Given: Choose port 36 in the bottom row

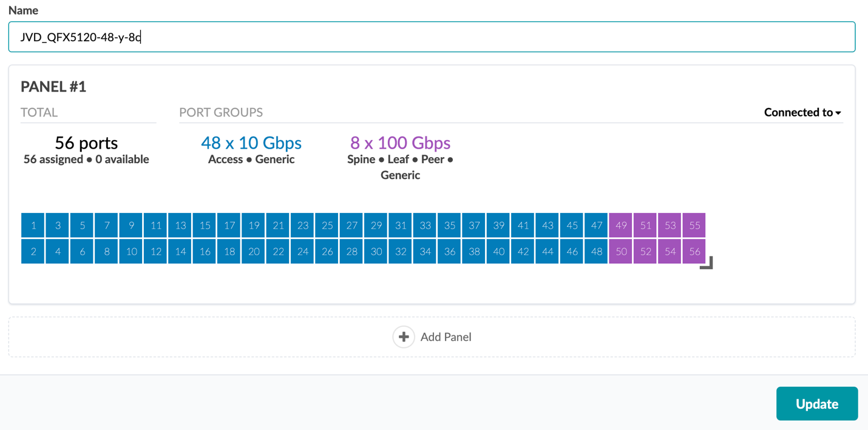Looking at the screenshot, I should click(x=449, y=252).
